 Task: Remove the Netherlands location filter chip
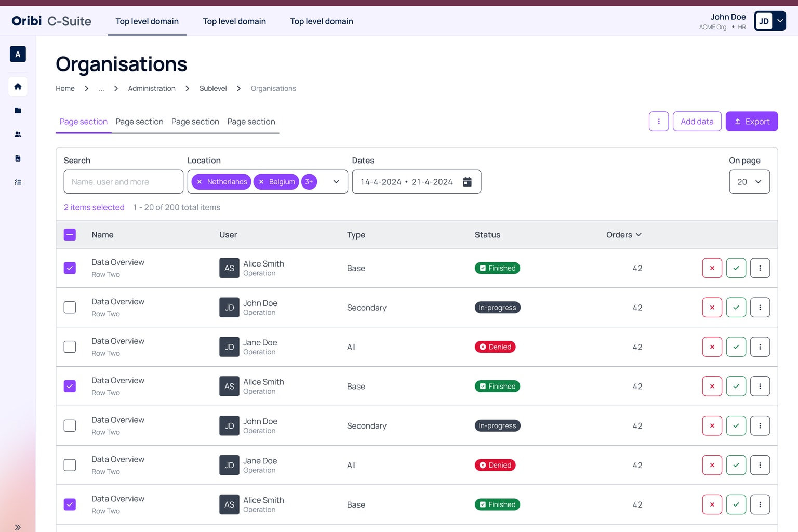click(199, 182)
